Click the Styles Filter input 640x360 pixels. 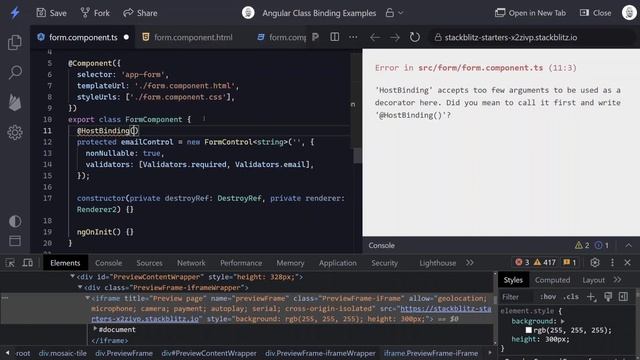[x=516, y=297]
